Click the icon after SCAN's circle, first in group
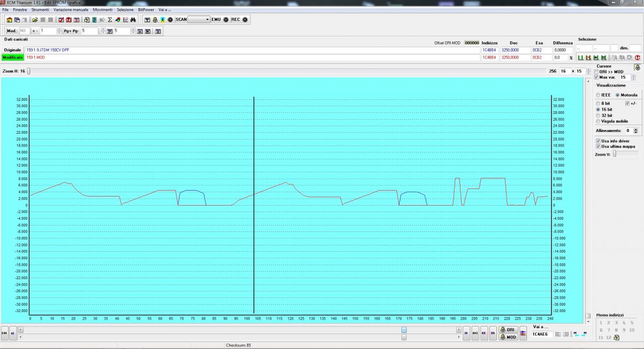 (x=147, y=20)
